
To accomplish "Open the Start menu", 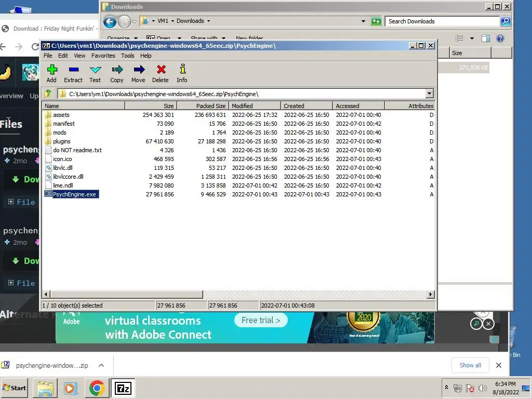I will point(15,388).
